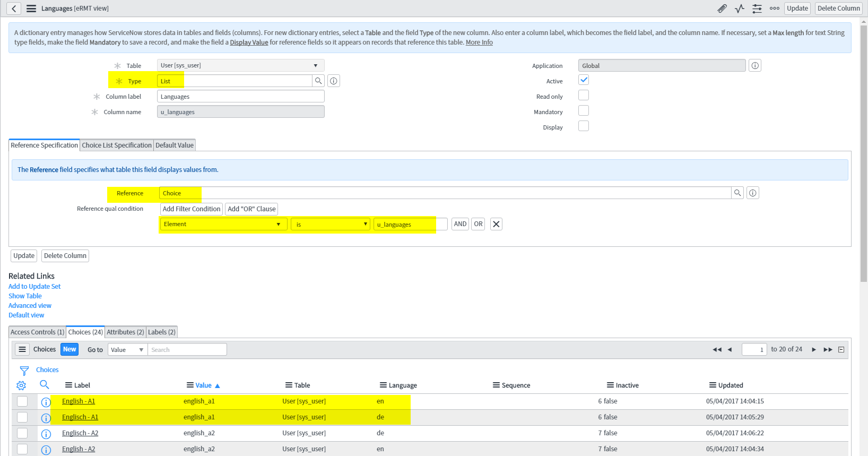Open the Go to Value dropdown
The height and width of the screenshot is (456, 868).
pyautogui.click(x=127, y=349)
